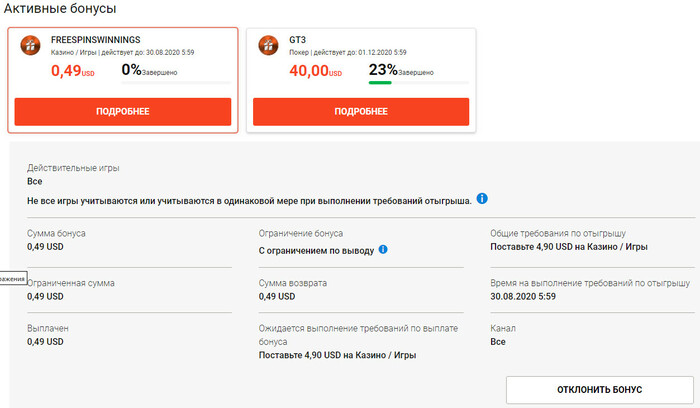700x408 pixels.
Task: Click the 'С ограничением по выводу' text
Action: pyautogui.click(x=316, y=249)
